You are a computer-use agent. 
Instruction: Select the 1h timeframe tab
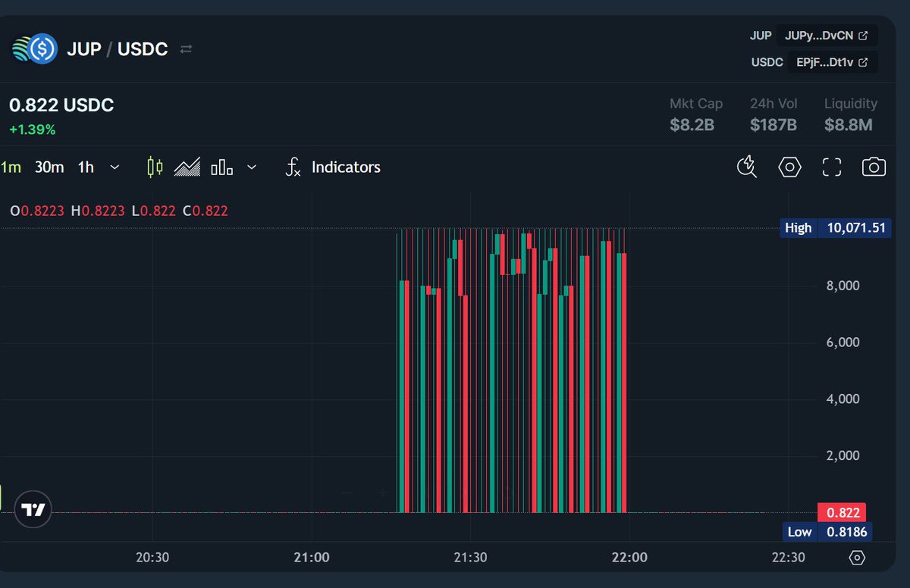point(86,167)
